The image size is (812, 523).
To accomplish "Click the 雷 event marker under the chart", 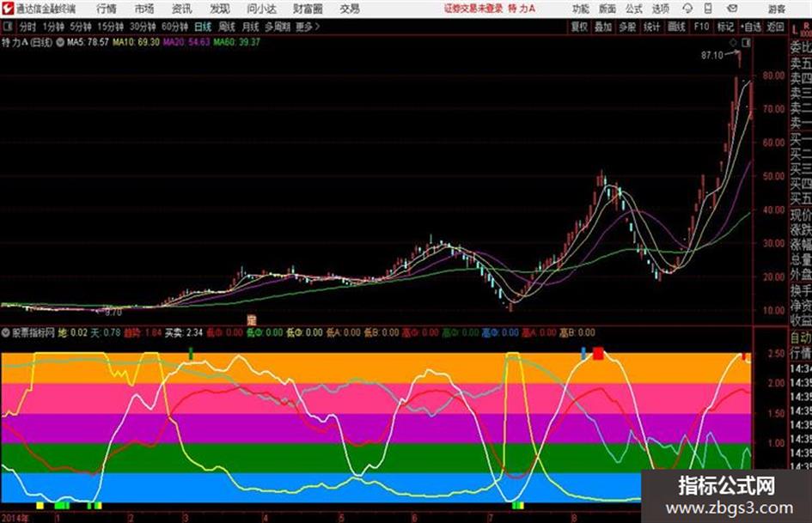I will (x=252, y=319).
